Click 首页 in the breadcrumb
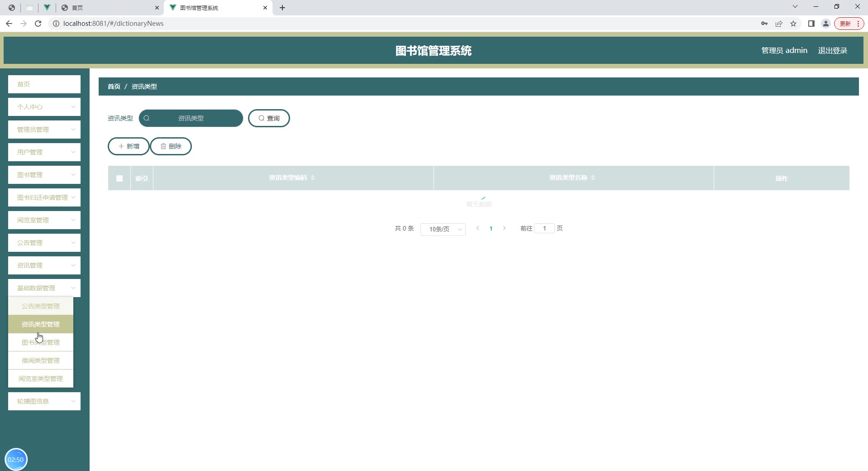Screen dimensions: 868x471 coord(114,87)
